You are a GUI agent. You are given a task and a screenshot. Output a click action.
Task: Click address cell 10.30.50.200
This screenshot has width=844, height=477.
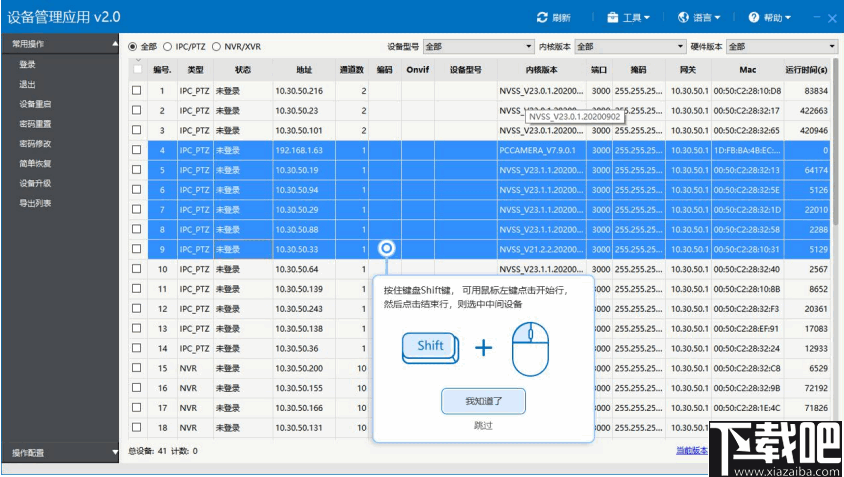point(304,368)
